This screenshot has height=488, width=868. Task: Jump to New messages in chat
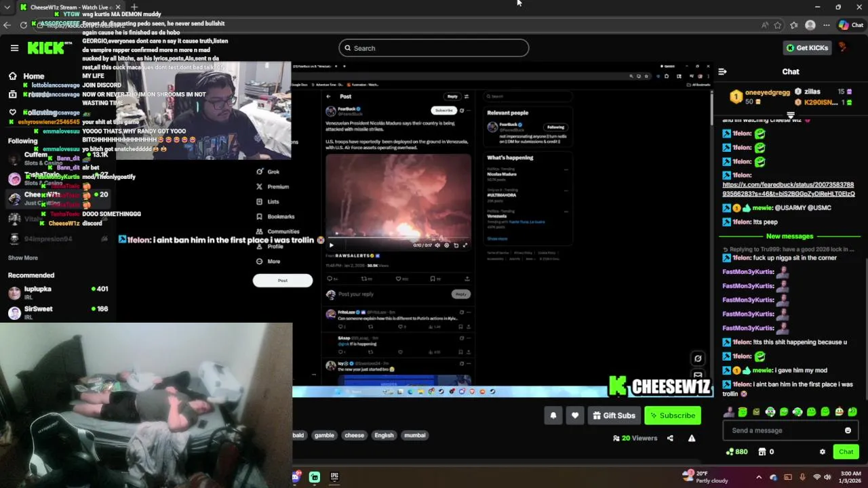[x=789, y=236]
